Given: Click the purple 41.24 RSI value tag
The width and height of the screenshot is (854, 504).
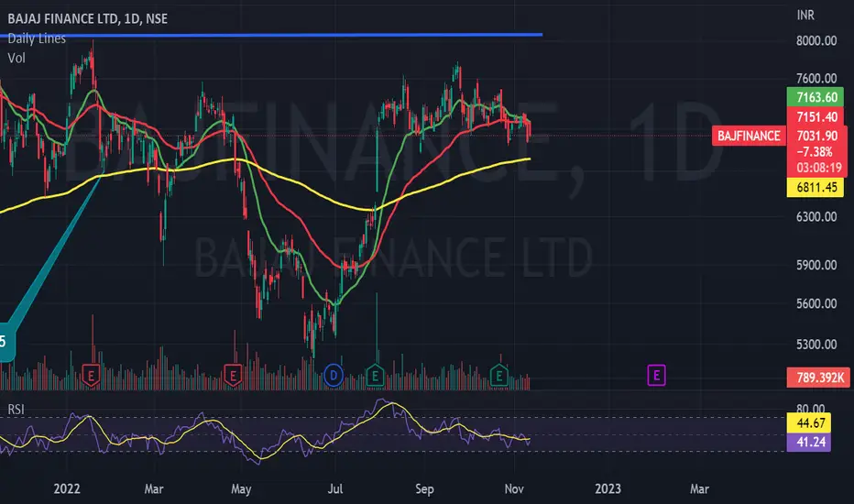Looking at the screenshot, I should coord(809,442).
